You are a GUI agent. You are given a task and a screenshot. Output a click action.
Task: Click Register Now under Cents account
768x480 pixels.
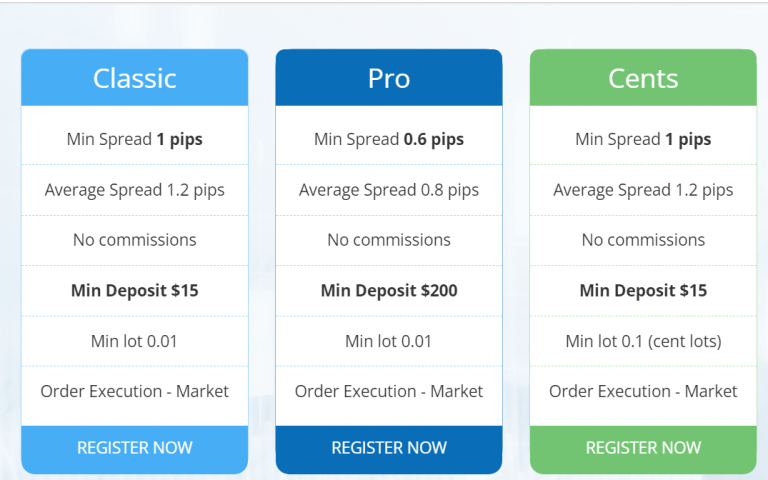point(643,448)
